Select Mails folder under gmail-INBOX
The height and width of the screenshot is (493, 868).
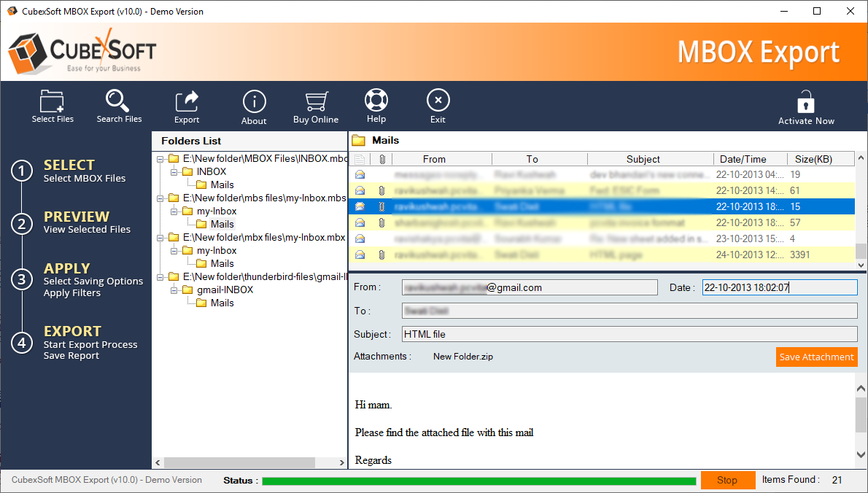222,303
